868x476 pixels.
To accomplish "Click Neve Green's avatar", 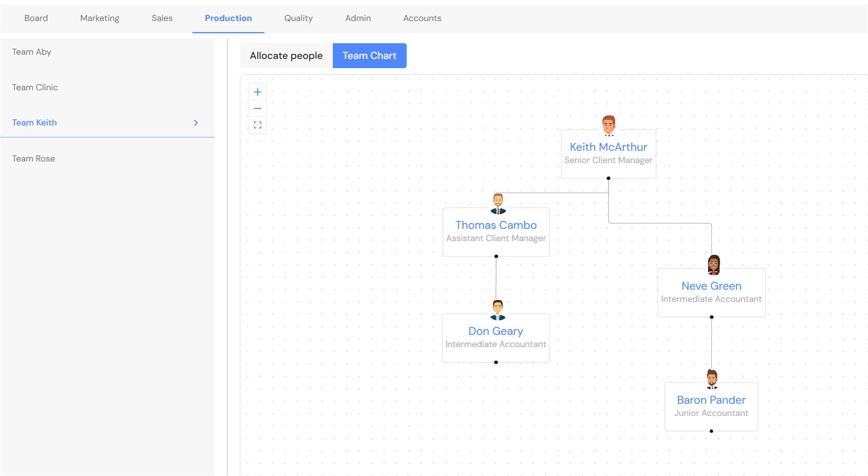I will [713, 265].
